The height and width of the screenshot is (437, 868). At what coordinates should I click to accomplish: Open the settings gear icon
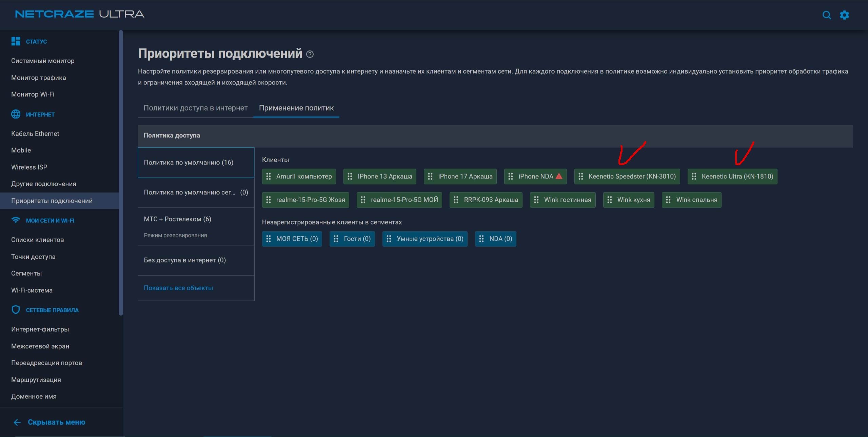pos(844,15)
